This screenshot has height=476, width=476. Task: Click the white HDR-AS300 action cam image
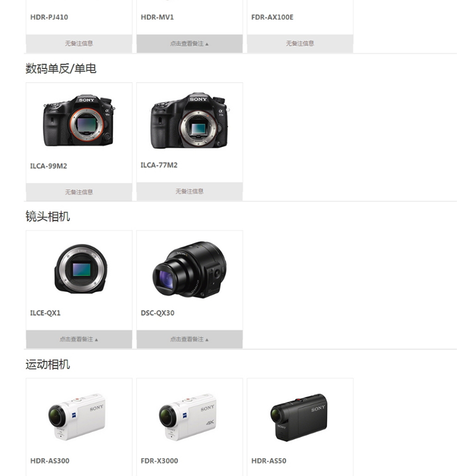click(x=77, y=417)
